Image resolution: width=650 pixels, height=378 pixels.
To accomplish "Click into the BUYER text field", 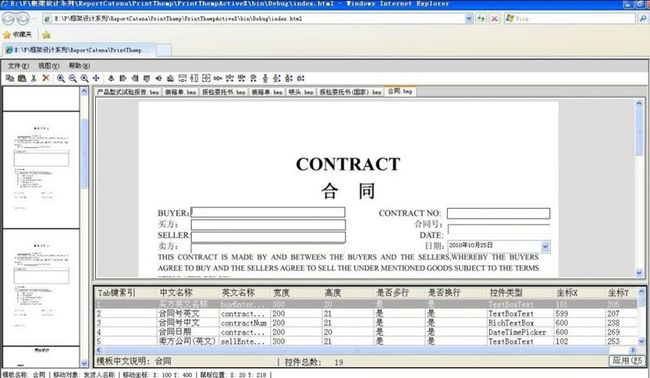I will 268,213.
